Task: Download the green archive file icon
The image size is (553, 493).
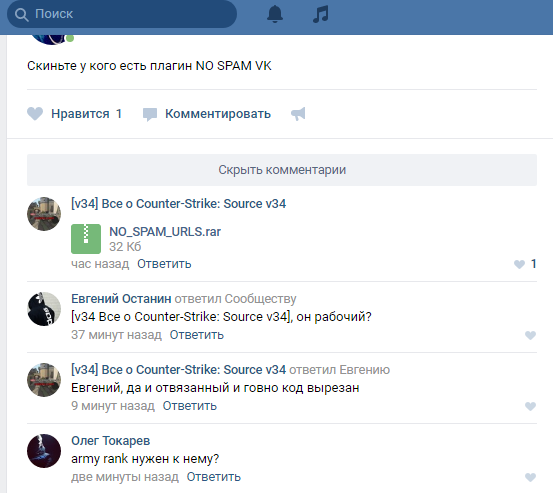Action: [86, 239]
